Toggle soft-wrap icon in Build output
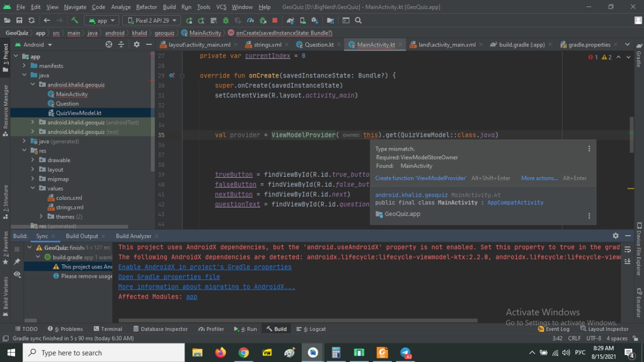The width and height of the screenshot is (644, 362). click(627, 249)
